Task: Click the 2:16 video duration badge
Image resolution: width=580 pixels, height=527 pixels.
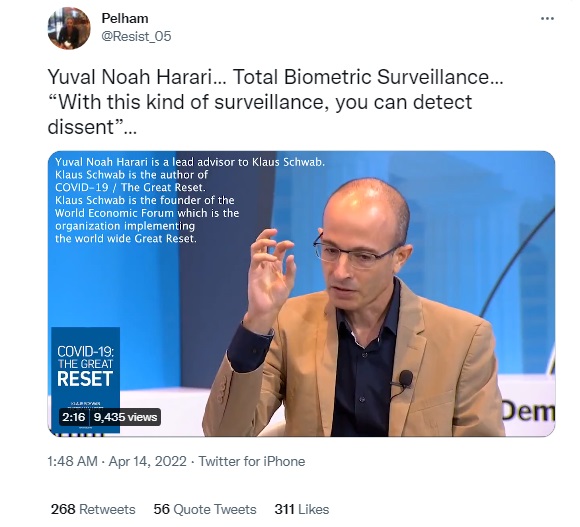Action: [x=74, y=417]
